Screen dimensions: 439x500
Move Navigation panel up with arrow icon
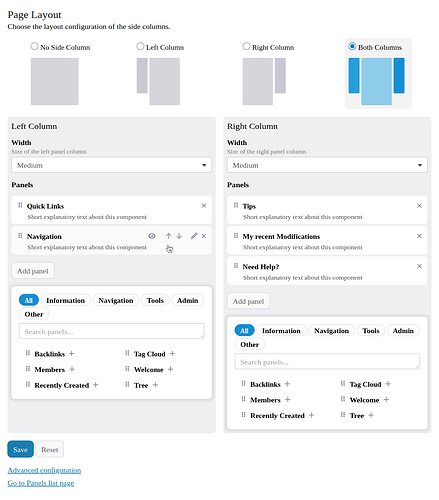point(168,236)
